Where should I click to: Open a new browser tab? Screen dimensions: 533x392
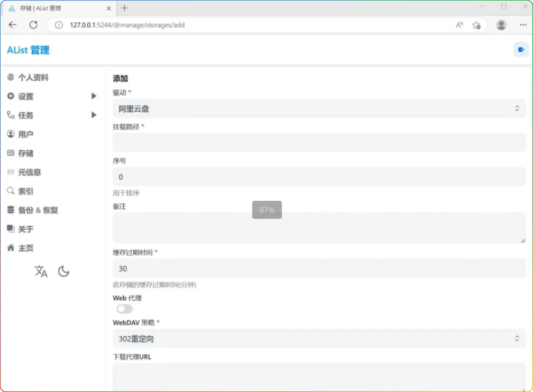pyautogui.click(x=124, y=8)
